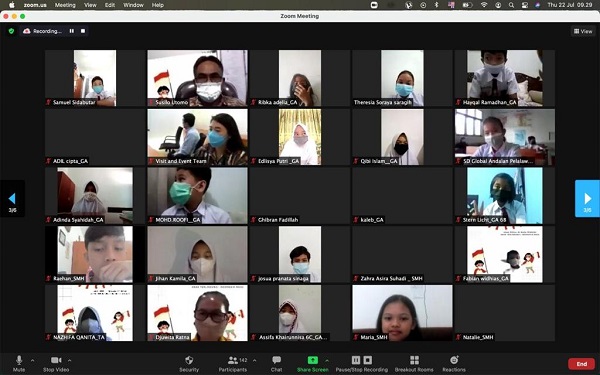Click the cloud Recording indicator
This screenshot has height=375, width=600.
tap(42, 31)
